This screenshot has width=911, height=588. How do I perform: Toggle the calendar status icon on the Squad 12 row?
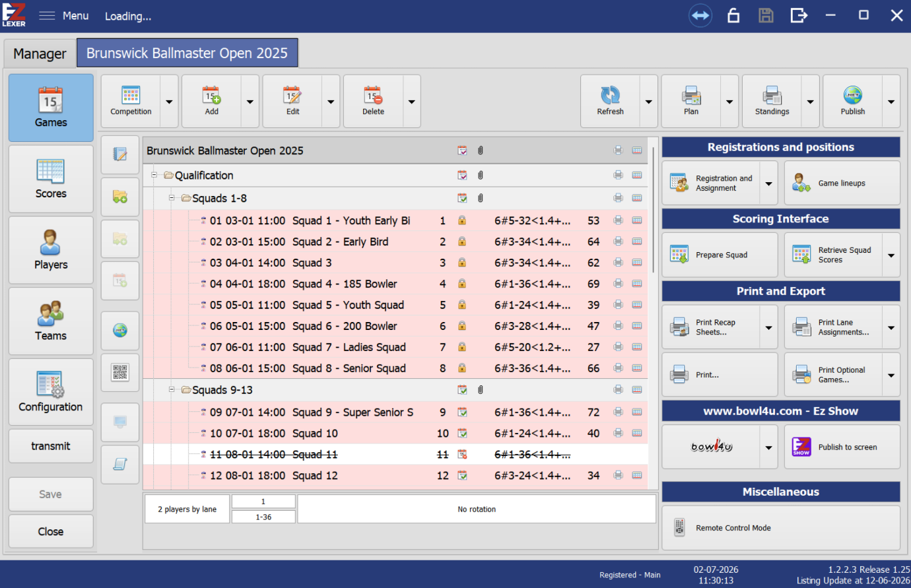[x=462, y=475]
